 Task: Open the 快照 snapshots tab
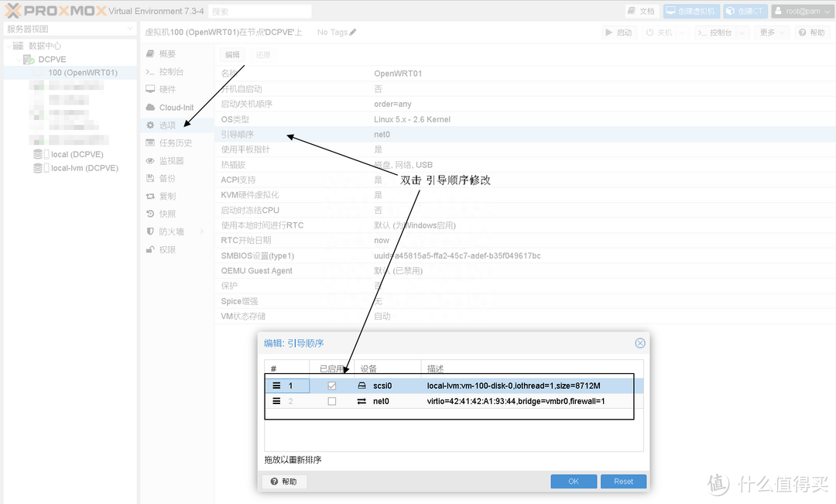click(x=167, y=214)
